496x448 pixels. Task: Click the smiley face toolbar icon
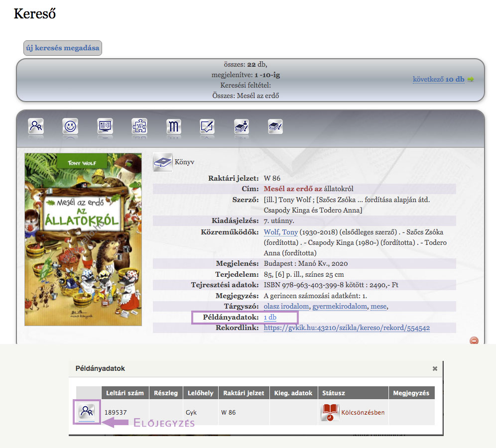click(70, 126)
